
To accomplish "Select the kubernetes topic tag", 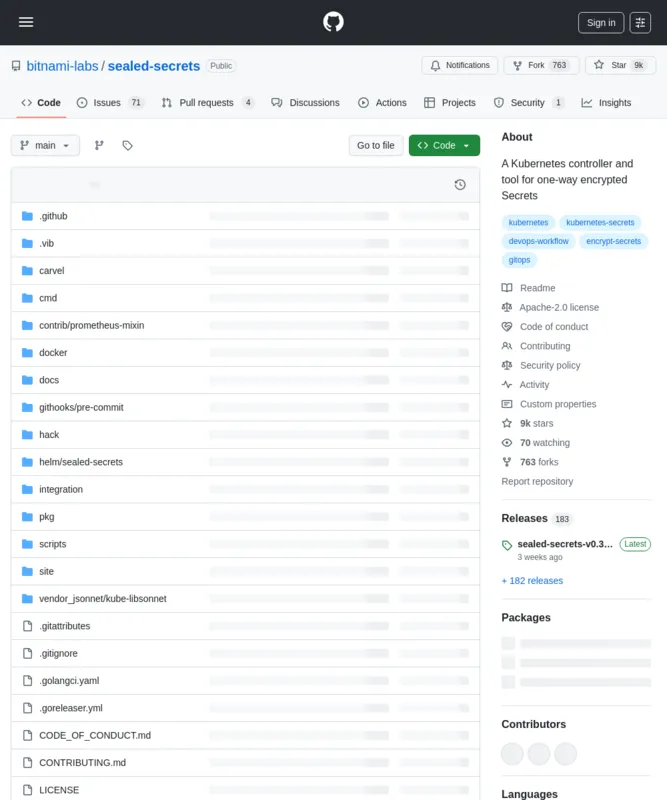I will (x=528, y=222).
